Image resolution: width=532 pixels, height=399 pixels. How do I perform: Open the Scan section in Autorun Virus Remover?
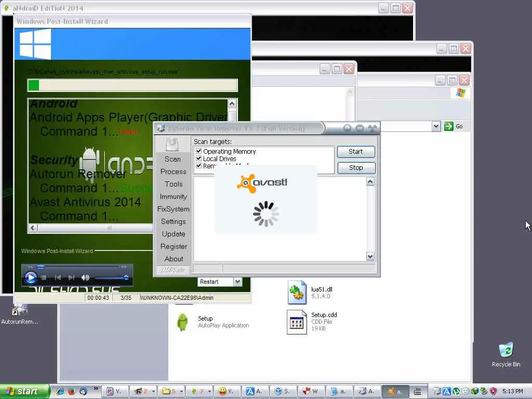[172, 159]
